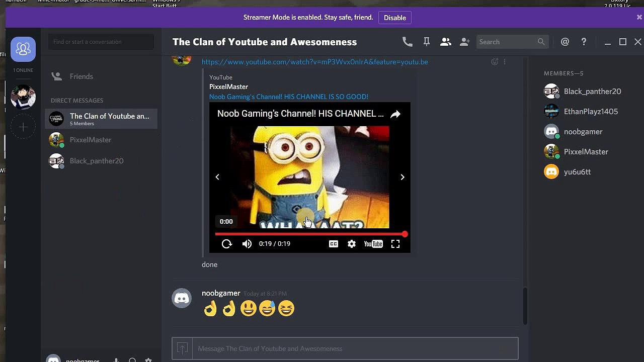Click noobgamer username in chat
This screenshot has width=644, height=362.
[221, 293]
